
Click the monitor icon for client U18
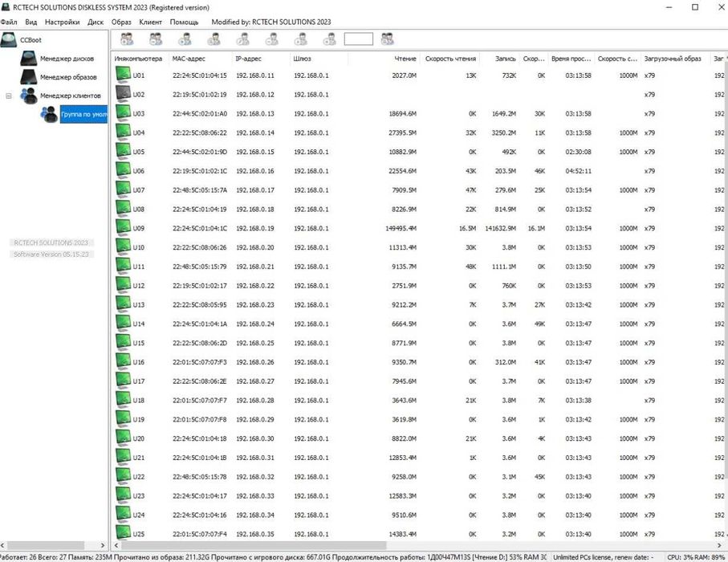coord(123,399)
